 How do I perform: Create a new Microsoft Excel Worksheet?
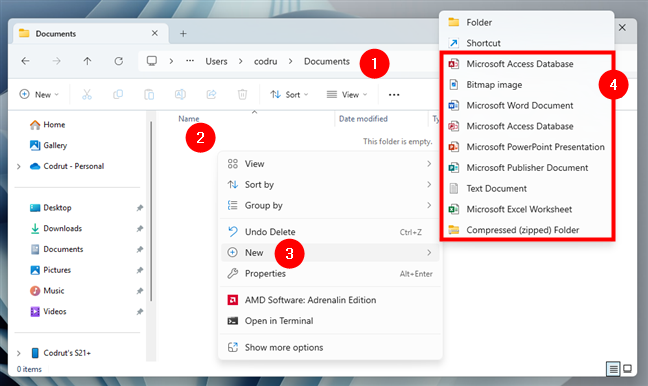tap(527, 209)
